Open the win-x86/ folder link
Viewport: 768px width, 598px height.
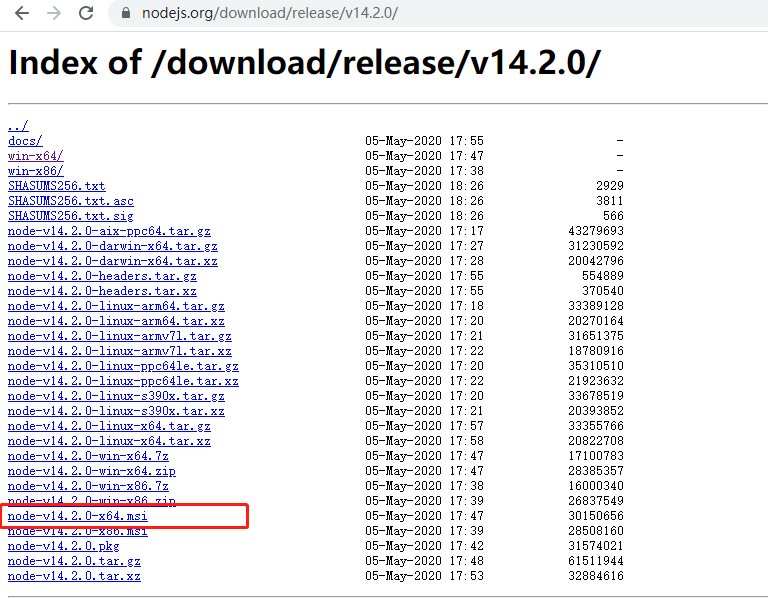[36, 171]
